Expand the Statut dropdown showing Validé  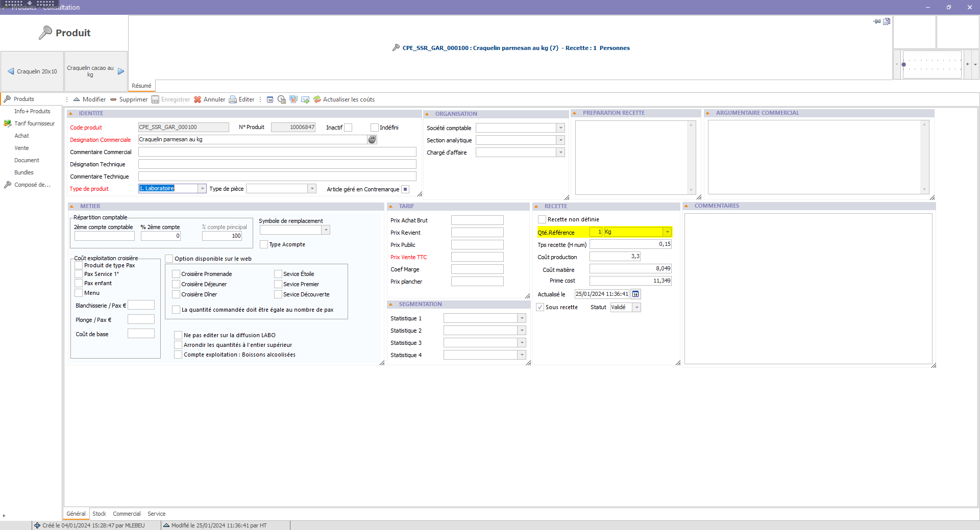(636, 307)
